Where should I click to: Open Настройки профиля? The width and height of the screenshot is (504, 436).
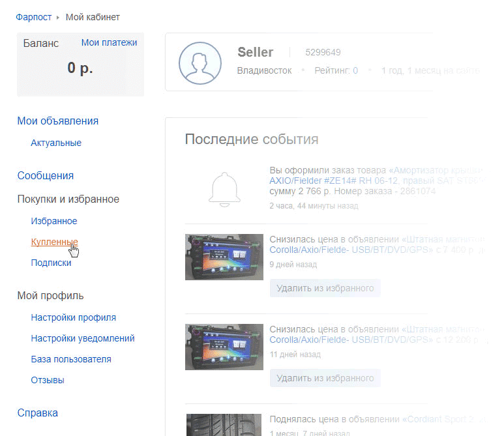point(73,317)
